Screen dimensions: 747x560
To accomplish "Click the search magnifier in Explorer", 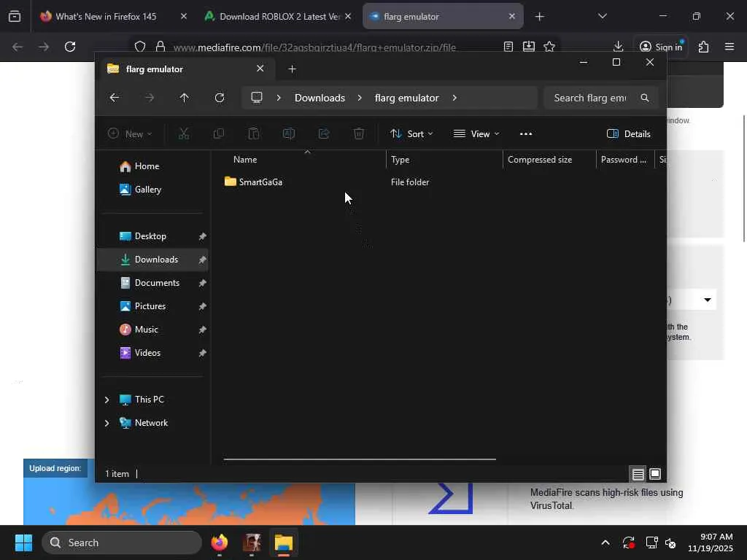I will click(645, 98).
